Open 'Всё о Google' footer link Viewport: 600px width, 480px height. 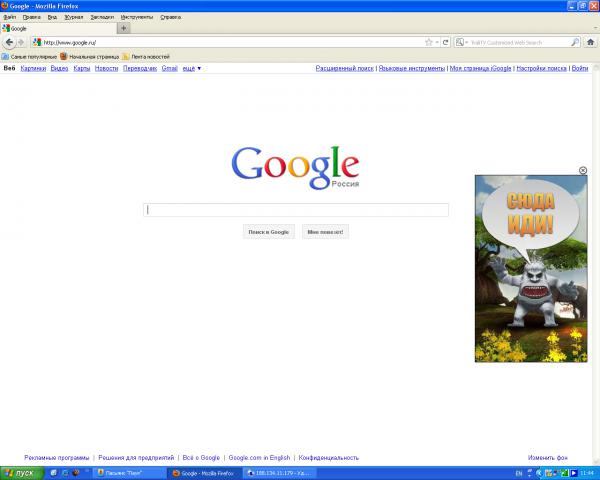tap(201, 458)
